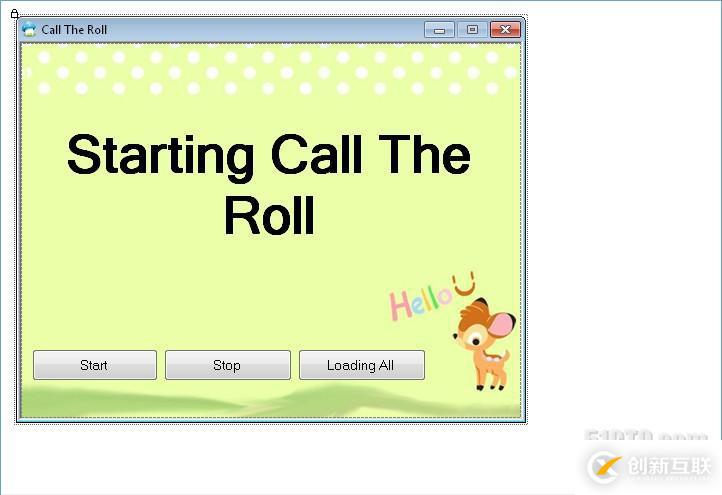Close the Call The Roll window
The width and height of the screenshot is (722, 495).
(x=505, y=30)
